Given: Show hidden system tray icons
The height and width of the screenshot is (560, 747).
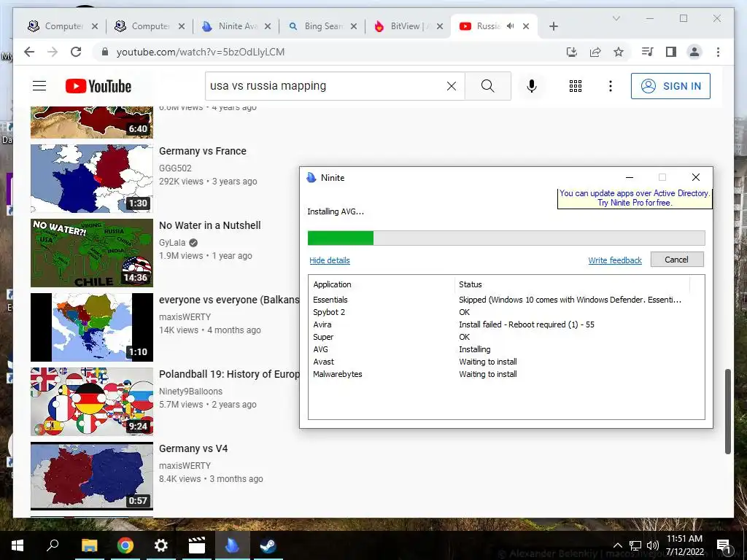Looking at the screenshot, I should pyautogui.click(x=617, y=545).
